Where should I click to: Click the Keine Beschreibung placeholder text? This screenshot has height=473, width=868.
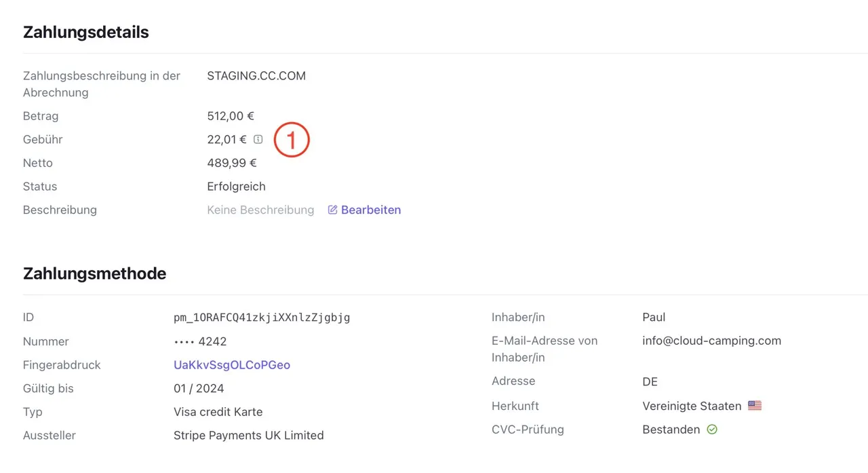(x=260, y=210)
